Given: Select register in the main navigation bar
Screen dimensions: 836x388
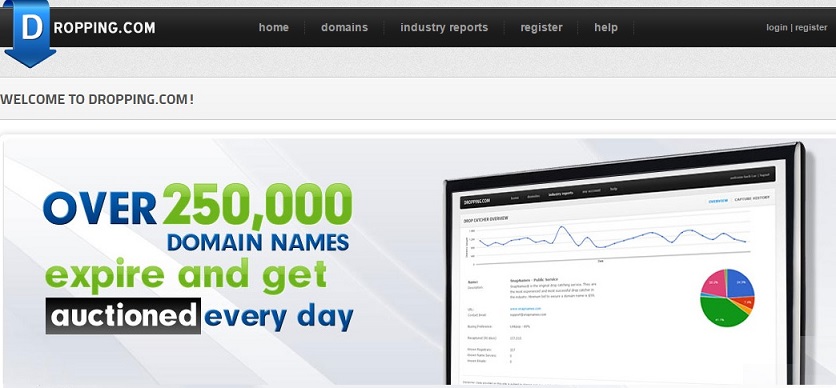Looking at the screenshot, I should (x=541, y=28).
